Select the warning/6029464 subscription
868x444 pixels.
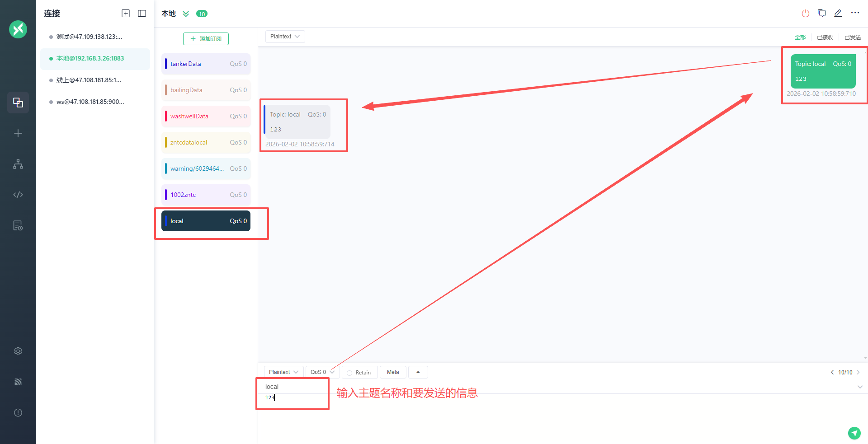(206, 168)
